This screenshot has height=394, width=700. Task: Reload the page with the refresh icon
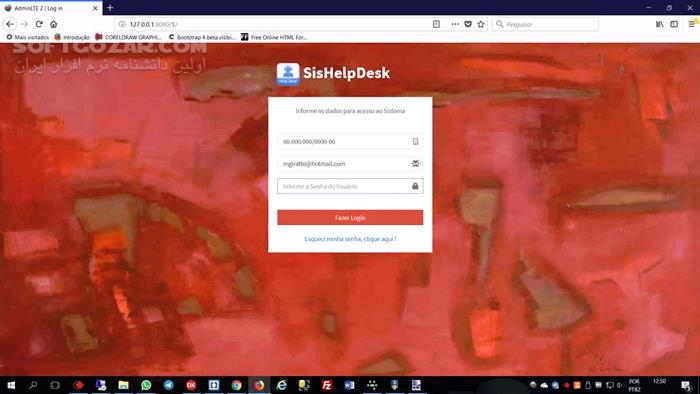(x=39, y=24)
